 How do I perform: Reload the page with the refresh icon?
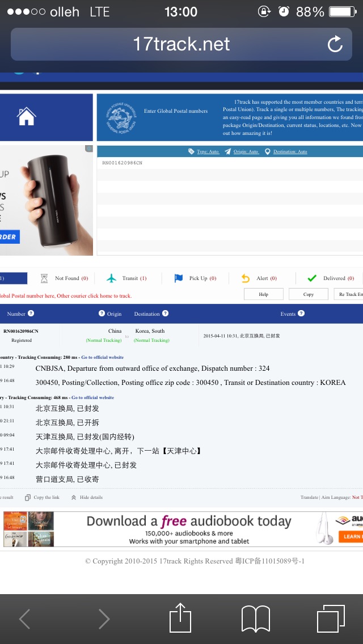click(335, 44)
